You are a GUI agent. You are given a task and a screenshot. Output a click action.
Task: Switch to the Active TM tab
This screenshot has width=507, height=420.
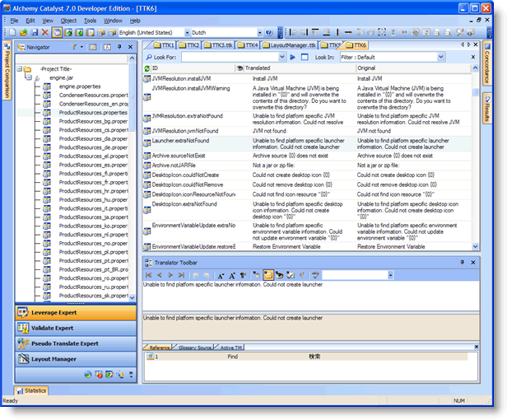click(230, 348)
